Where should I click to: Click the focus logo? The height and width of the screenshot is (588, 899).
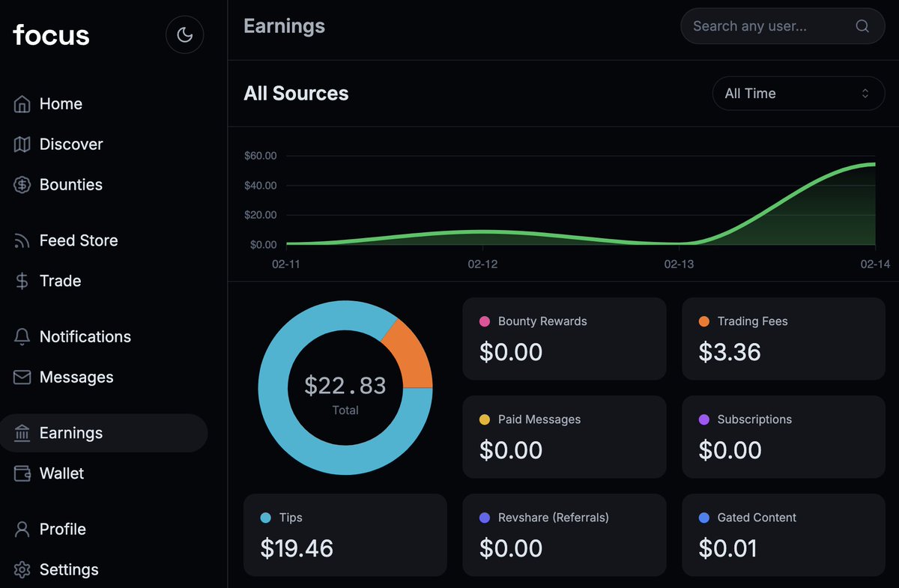coord(51,34)
